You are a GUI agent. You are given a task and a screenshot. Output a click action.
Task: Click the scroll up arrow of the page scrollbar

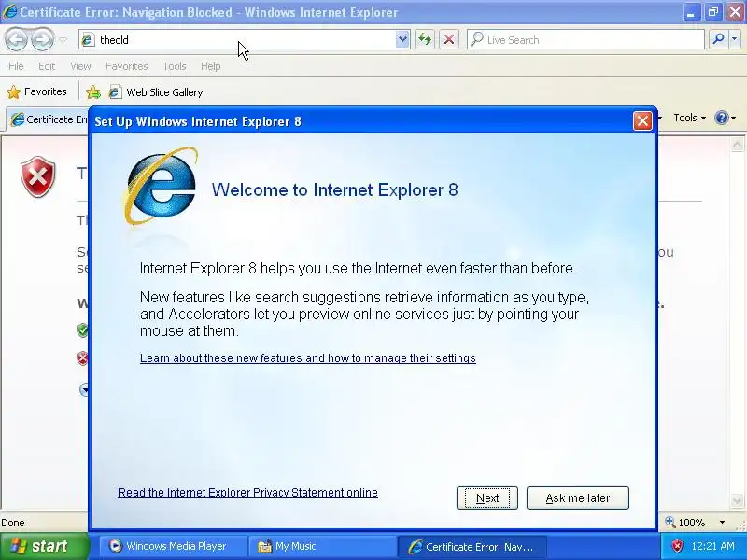(737, 145)
